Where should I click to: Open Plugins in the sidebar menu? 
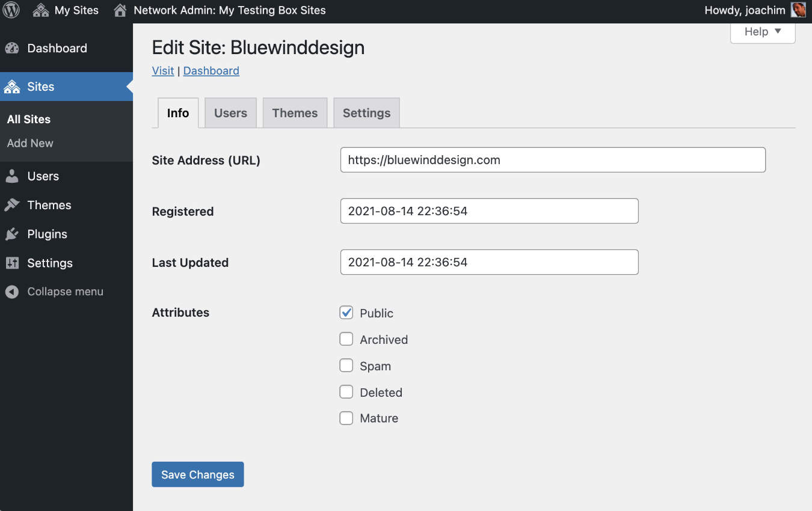[x=66, y=234]
